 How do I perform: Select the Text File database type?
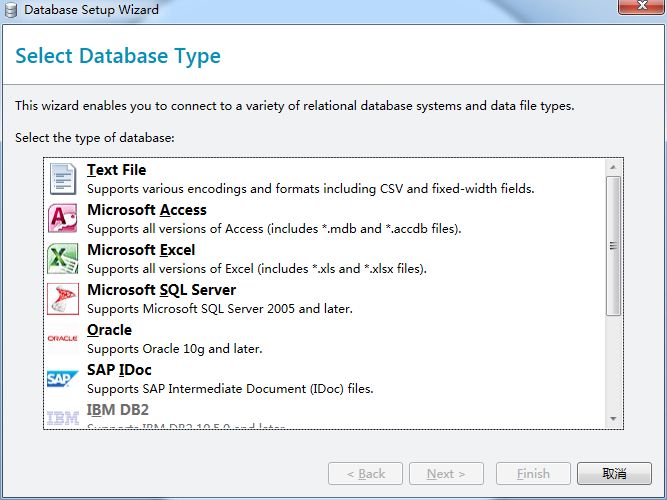117,170
